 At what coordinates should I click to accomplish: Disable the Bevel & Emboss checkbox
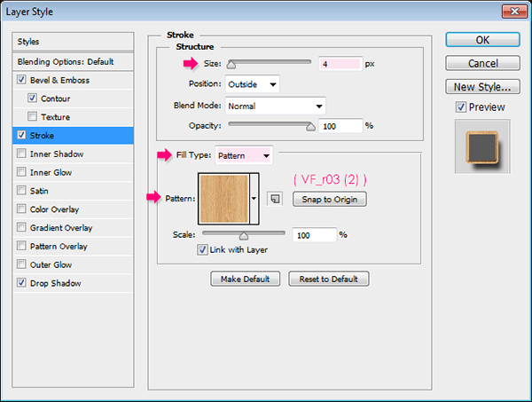click(21, 80)
